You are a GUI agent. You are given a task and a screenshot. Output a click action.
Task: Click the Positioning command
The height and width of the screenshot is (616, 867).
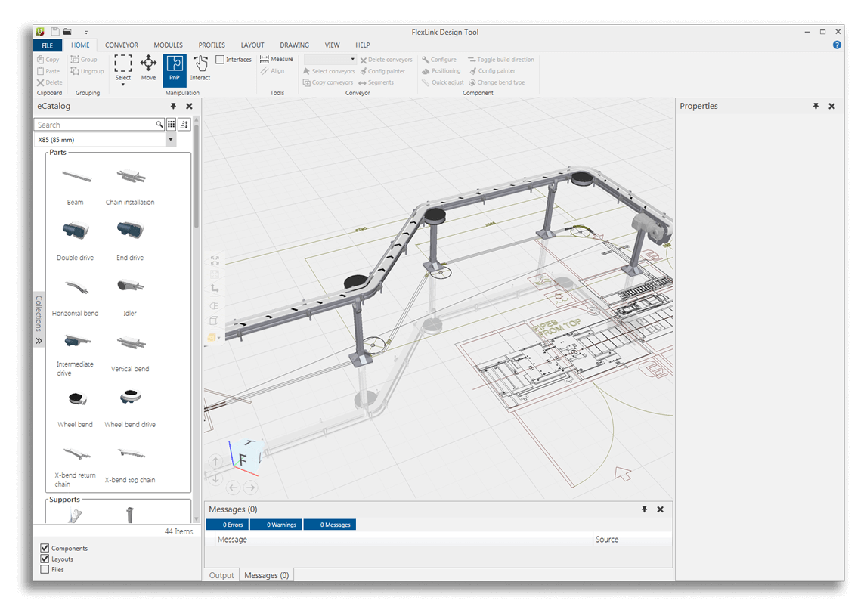point(441,71)
